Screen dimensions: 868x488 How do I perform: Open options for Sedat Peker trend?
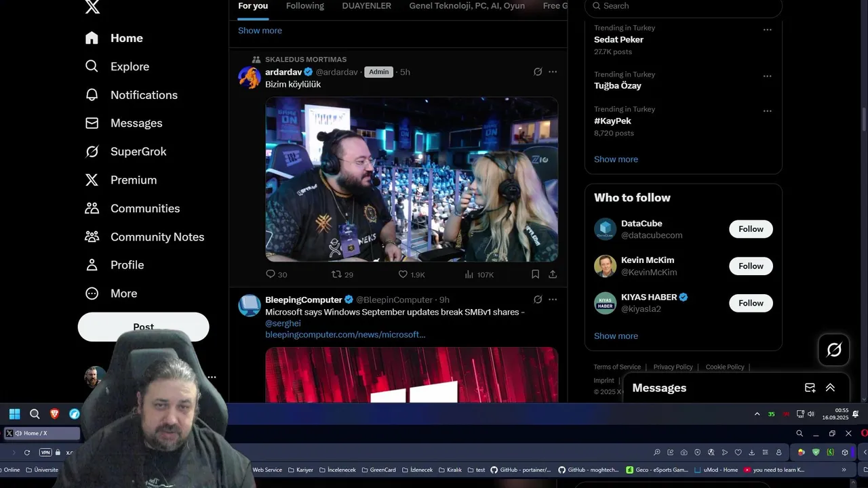click(767, 30)
